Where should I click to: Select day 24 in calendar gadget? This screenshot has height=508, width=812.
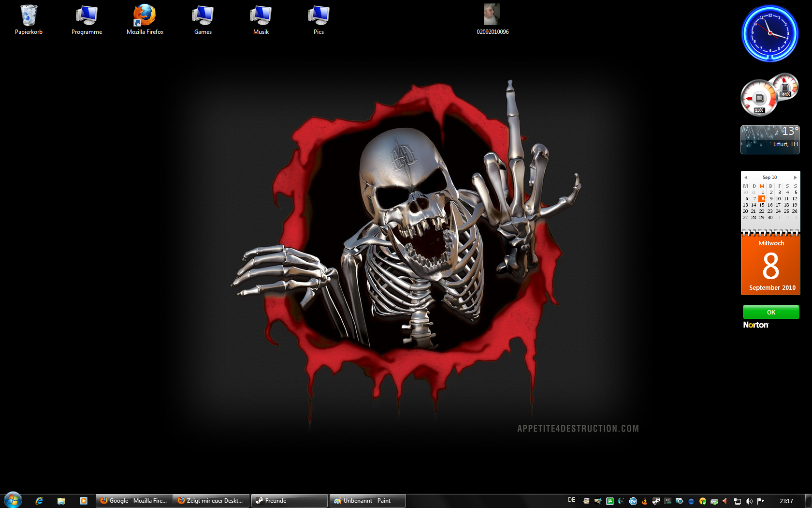[778, 211]
